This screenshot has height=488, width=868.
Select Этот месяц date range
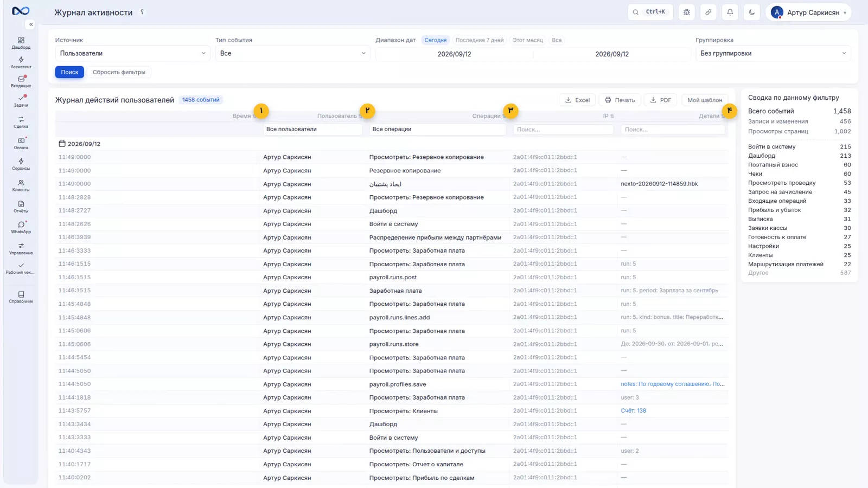[528, 40]
